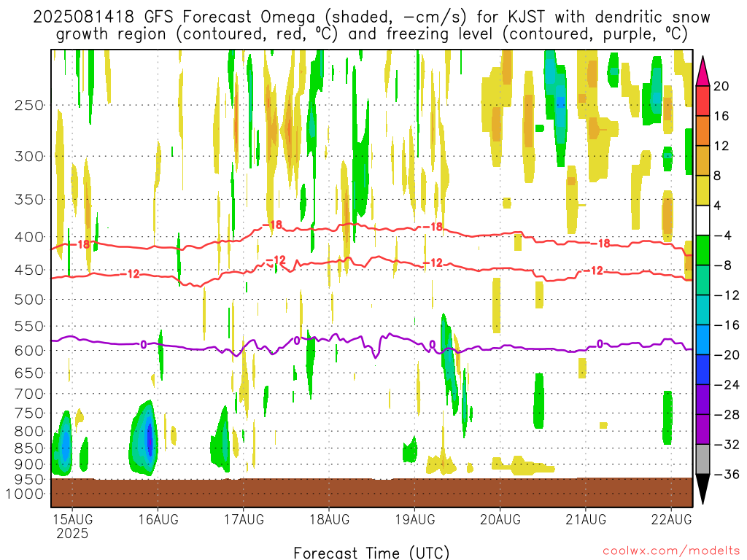This screenshot has width=747, height=560.
Task: Click the 300 pressure level label
Action: (x=29, y=156)
